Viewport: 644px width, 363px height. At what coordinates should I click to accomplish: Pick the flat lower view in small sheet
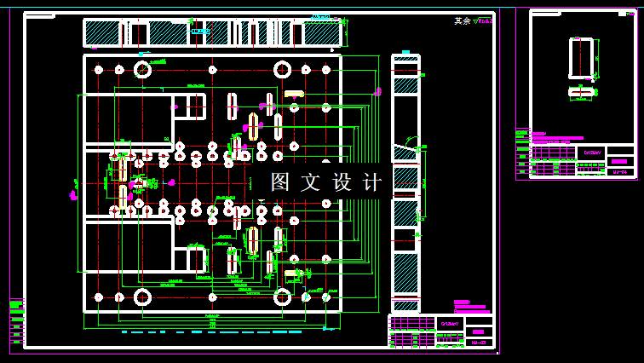[x=581, y=92]
